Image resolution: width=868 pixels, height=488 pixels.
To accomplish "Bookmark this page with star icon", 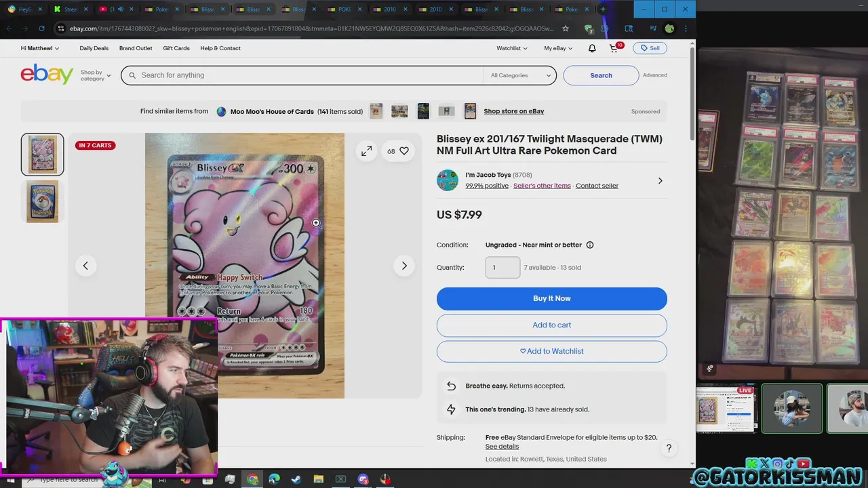I will pos(566,28).
